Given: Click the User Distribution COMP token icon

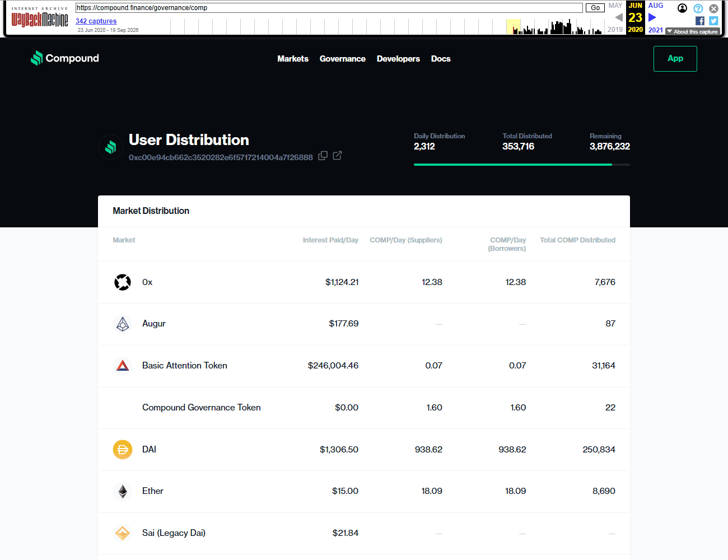Looking at the screenshot, I should 110,147.
